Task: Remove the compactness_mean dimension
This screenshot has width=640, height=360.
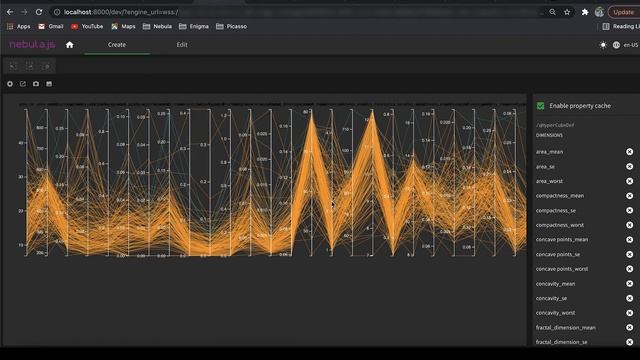Action: click(x=629, y=196)
